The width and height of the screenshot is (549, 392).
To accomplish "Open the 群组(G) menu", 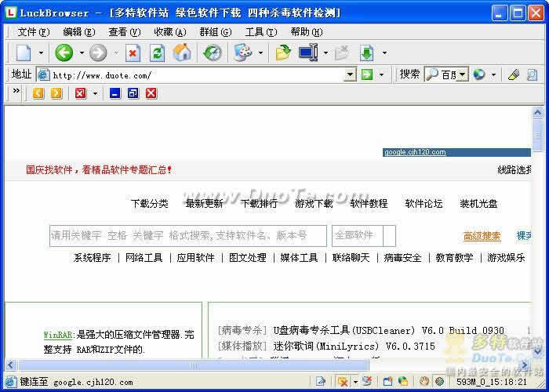I will point(216,32).
